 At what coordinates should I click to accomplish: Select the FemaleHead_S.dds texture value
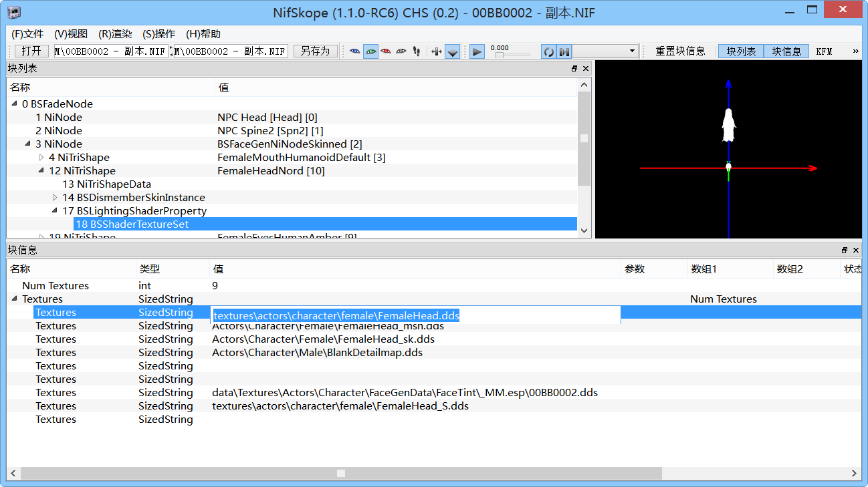point(340,406)
